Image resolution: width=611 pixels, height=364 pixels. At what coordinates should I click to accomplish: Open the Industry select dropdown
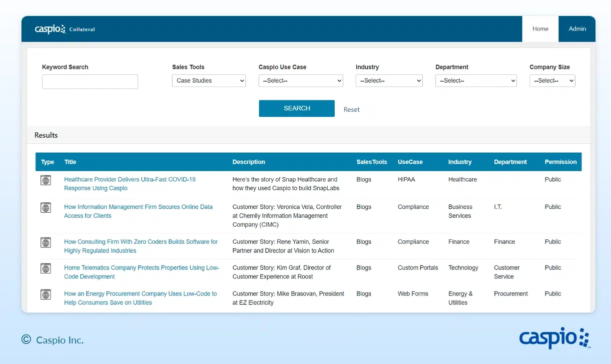389,80
